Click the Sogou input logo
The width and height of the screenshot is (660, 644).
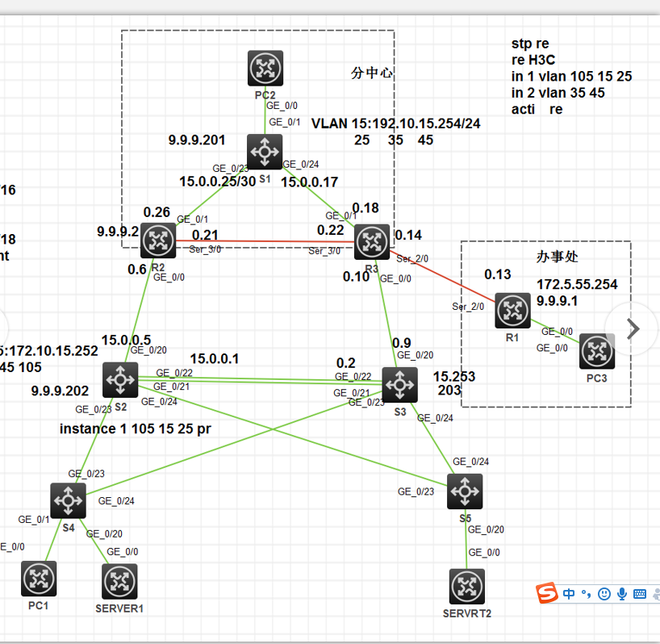coord(547,593)
